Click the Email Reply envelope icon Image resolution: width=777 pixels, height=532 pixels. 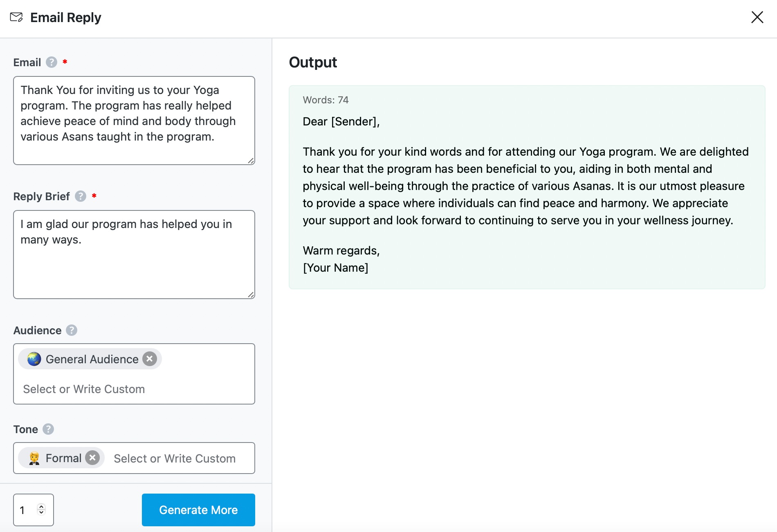(x=16, y=17)
